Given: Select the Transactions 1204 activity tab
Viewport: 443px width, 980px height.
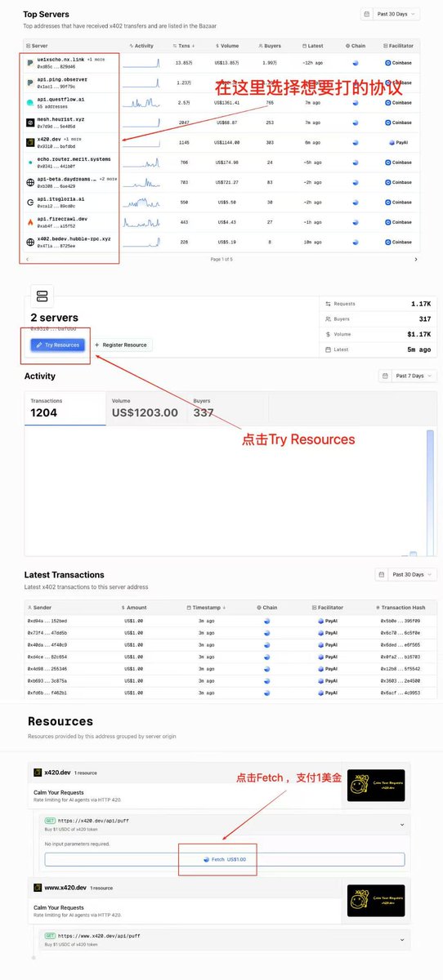Looking at the screenshot, I should click(x=65, y=408).
